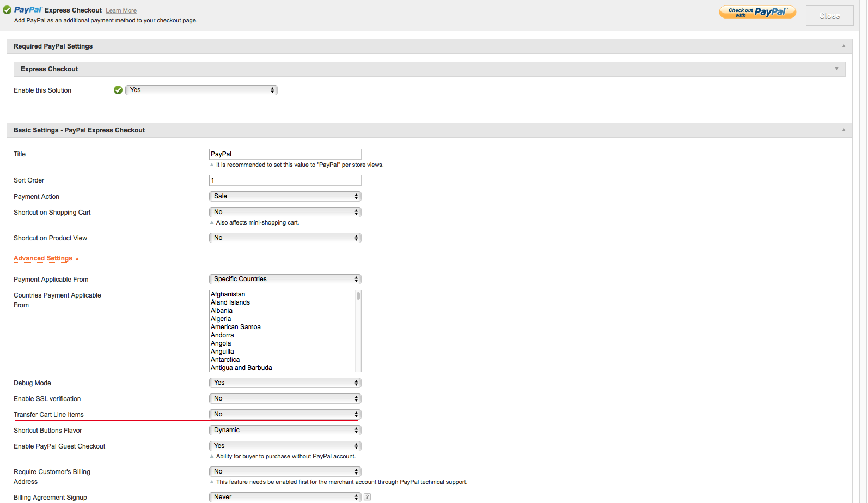868x503 pixels.
Task: Open the Enable PayPal Guest Checkout dropdown
Action: tap(285, 446)
